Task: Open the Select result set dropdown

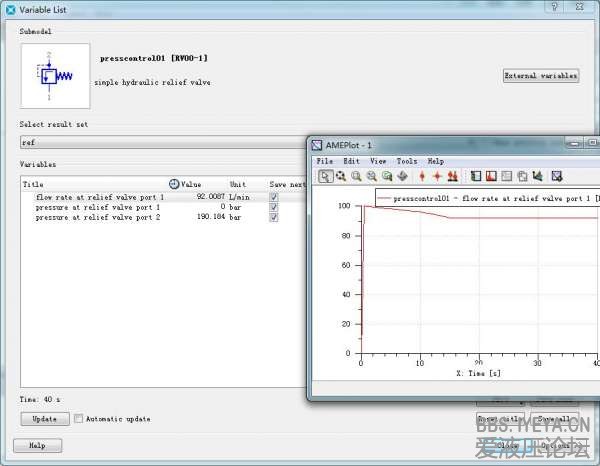Action: click(160, 142)
